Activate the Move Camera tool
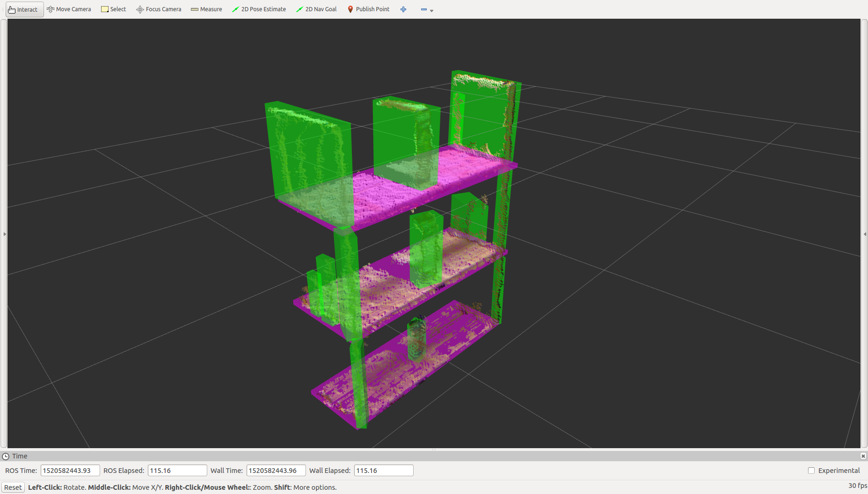The width and height of the screenshot is (868, 494). point(69,9)
